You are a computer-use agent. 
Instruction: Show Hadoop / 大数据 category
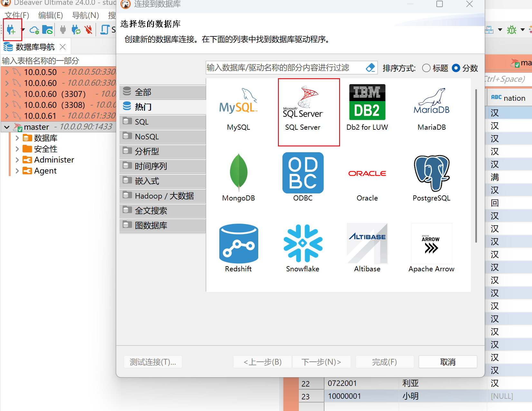163,196
